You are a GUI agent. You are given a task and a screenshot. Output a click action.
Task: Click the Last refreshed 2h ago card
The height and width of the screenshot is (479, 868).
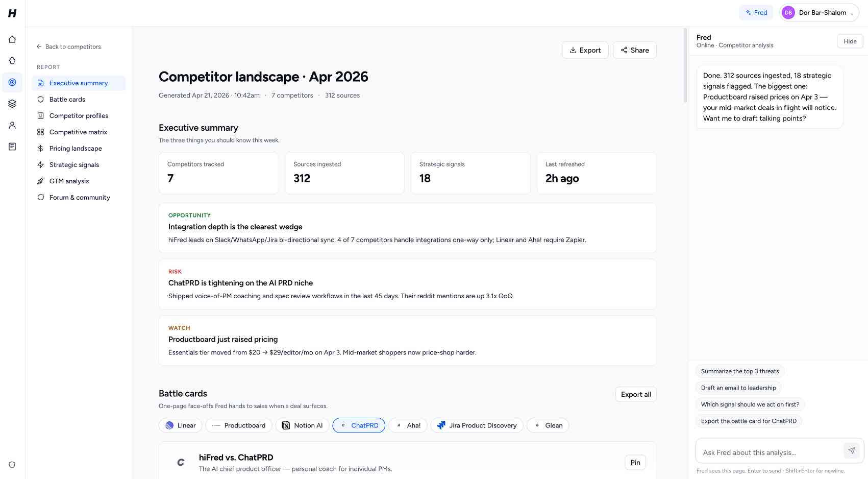(x=597, y=173)
